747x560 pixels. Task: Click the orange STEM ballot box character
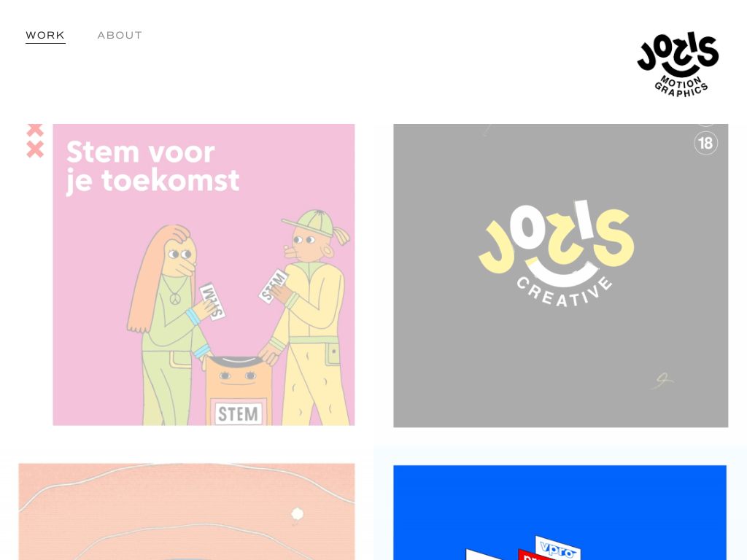(x=239, y=391)
